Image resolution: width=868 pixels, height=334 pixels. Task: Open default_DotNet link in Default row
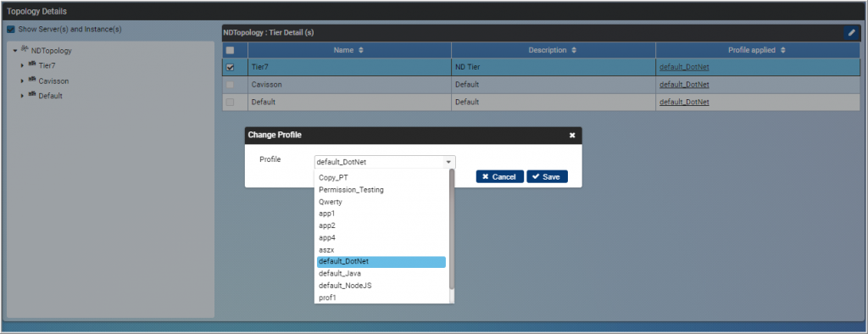coord(684,102)
